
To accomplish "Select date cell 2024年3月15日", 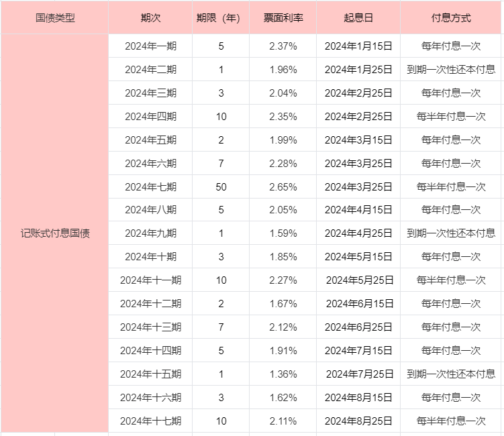I will point(358,140).
